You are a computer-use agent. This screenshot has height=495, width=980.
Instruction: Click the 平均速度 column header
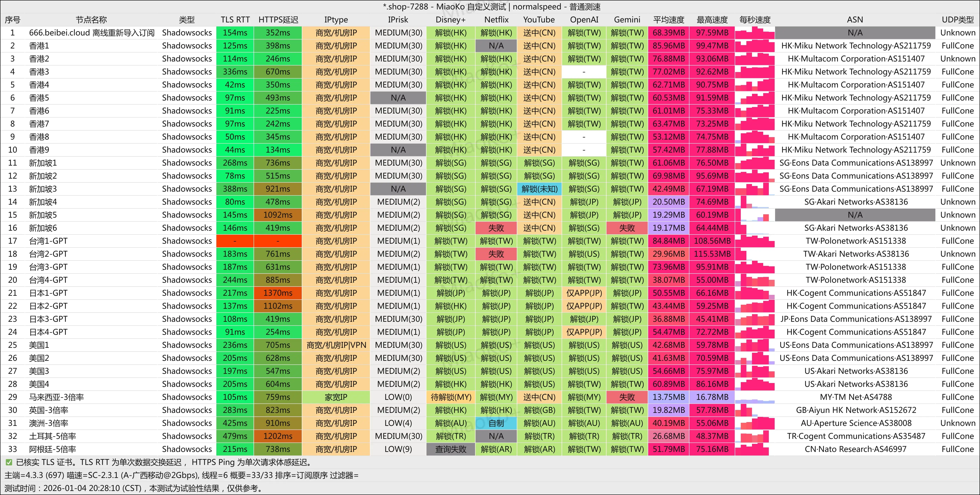pos(668,20)
